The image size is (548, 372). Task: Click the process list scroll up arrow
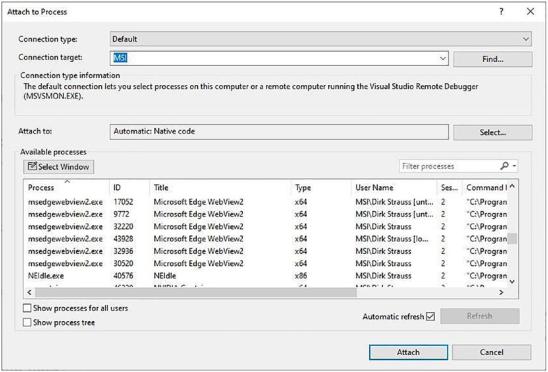tap(512, 186)
